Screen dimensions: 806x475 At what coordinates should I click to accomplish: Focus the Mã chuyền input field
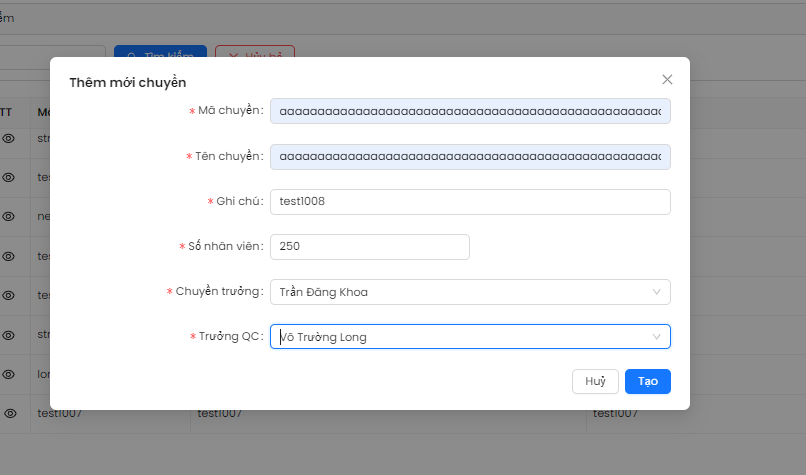click(x=469, y=111)
